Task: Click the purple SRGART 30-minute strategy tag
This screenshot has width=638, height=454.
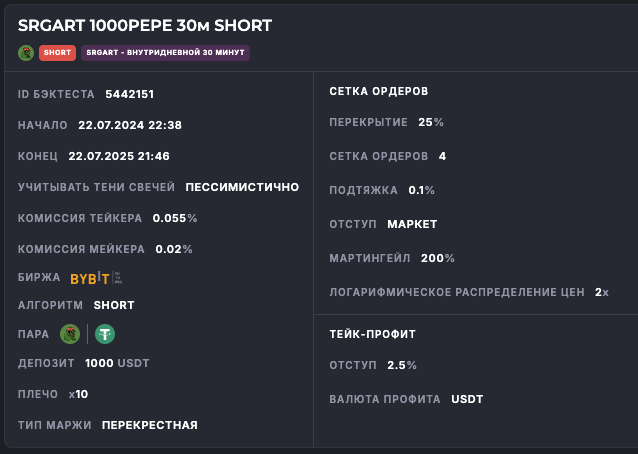Action: (165, 52)
